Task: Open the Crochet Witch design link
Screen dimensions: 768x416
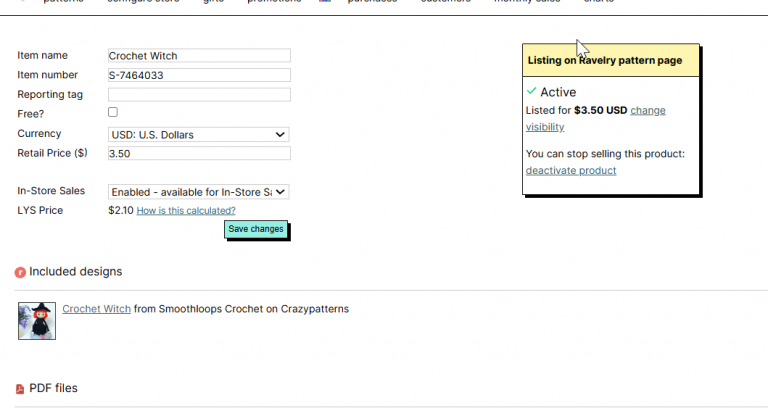Action: click(96, 309)
